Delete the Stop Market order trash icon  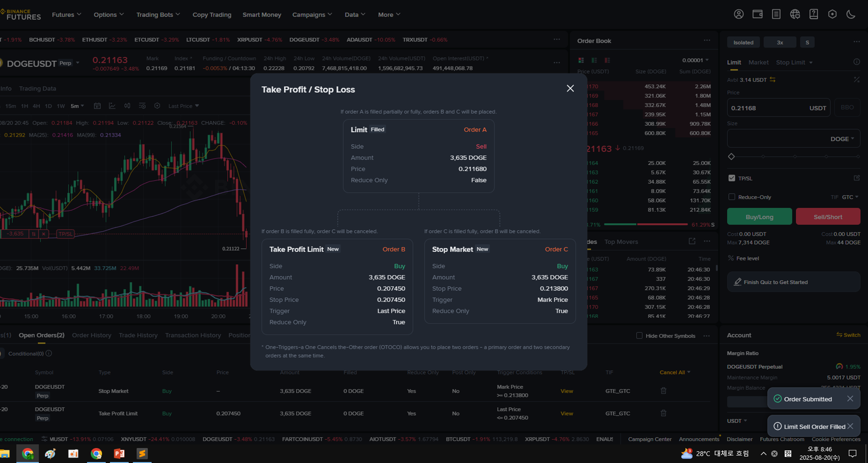point(663,391)
